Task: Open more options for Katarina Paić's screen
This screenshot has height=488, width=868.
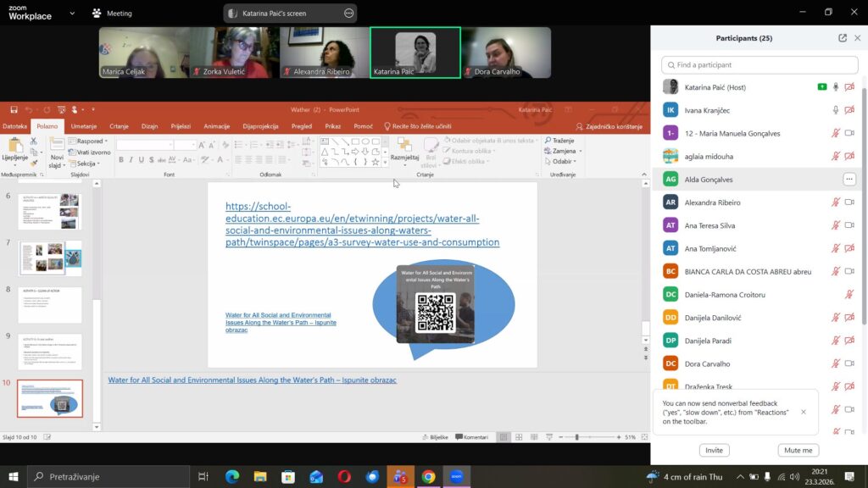Action: [x=348, y=14]
